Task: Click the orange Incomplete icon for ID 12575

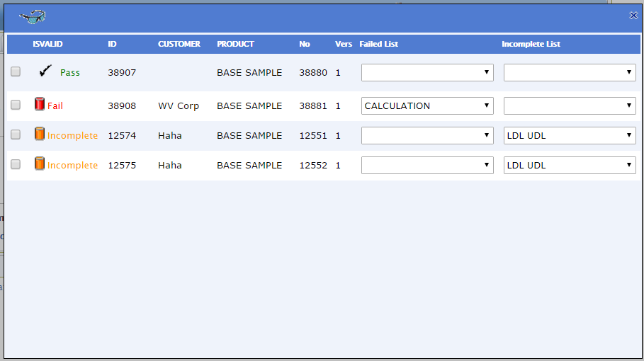Action: click(40, 164)
